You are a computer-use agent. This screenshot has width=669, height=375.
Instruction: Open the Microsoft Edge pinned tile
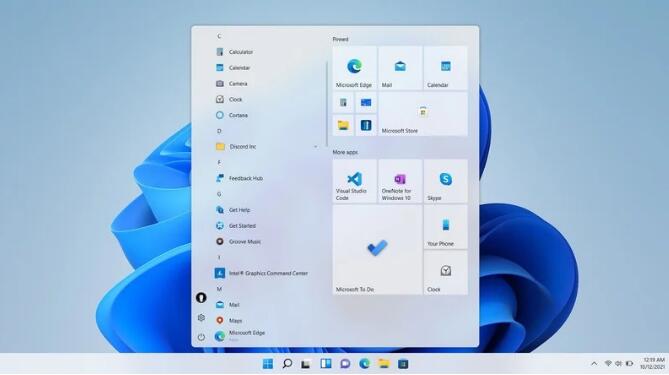tap(354, 68)
